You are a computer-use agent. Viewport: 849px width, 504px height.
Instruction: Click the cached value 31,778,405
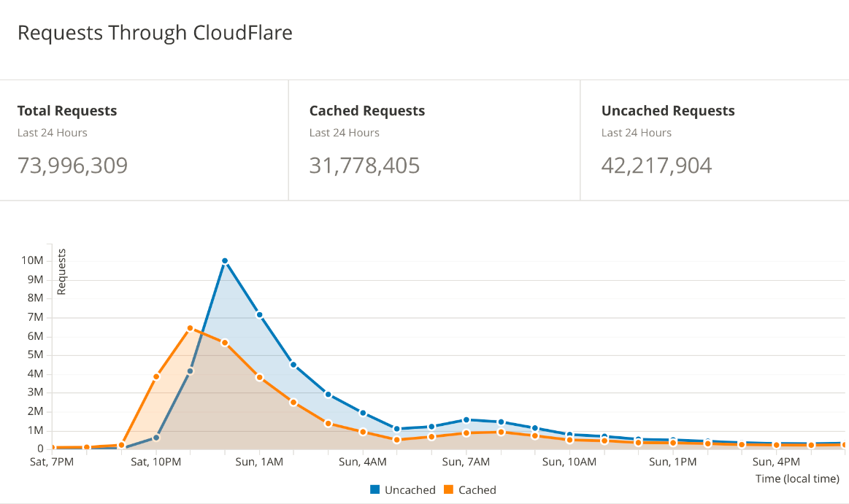pyautogui.click(x=364, y=166)
